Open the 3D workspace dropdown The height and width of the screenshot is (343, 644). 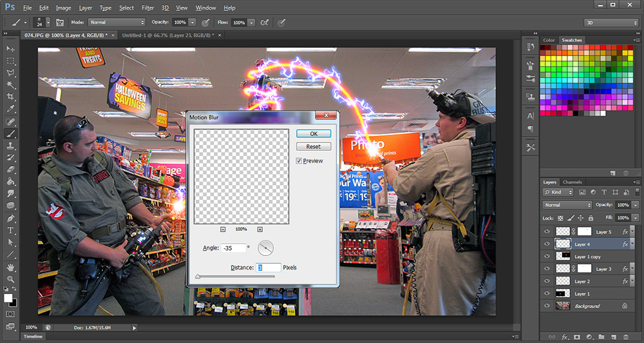tap(611, 23)
